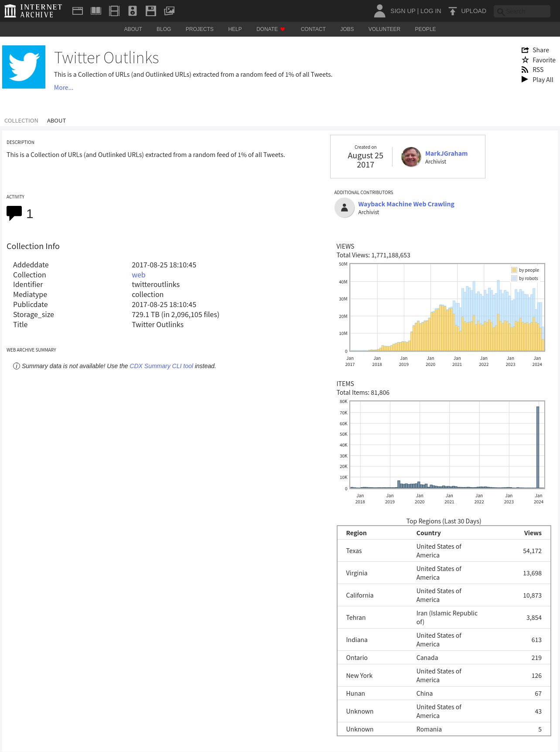The height and width of the screenshot is (752, 560).
Task: Click the Share icon
Action: point(525,50)
